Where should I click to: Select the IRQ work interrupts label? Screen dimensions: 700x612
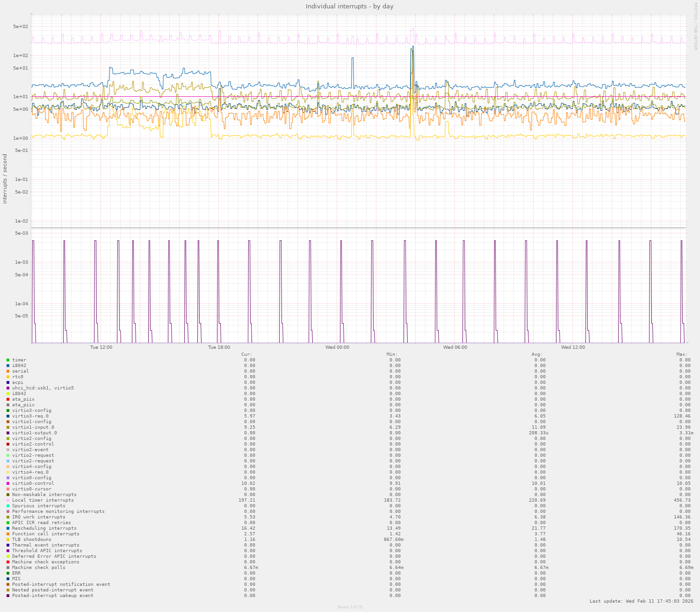pyautogui.click(x=38, y=517)
